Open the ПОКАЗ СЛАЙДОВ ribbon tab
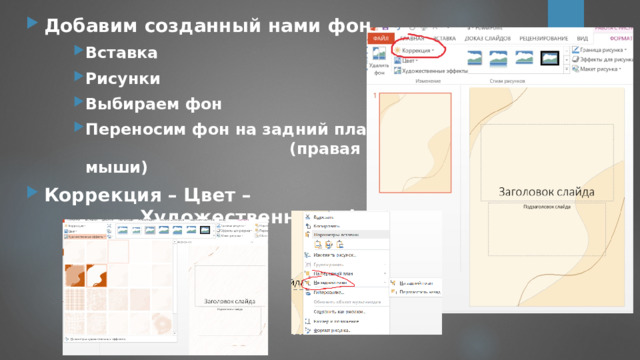The image size is (640, 360). coord(487,38)
